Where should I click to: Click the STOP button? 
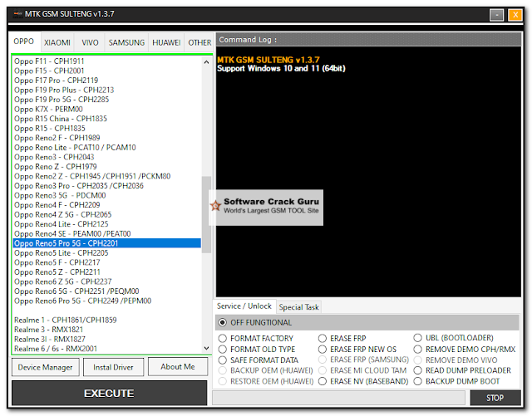[495, 398]
